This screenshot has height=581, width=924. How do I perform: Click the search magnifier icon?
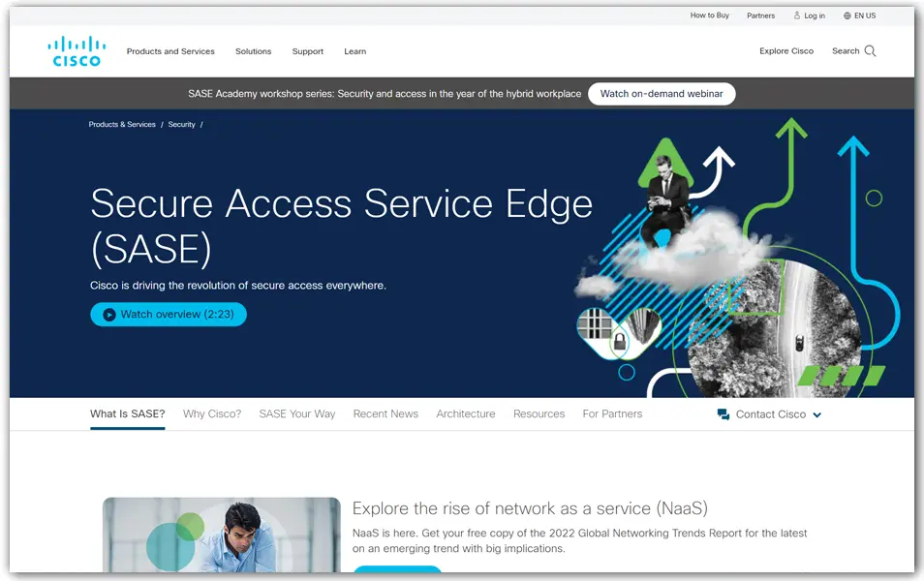(870, 51)
